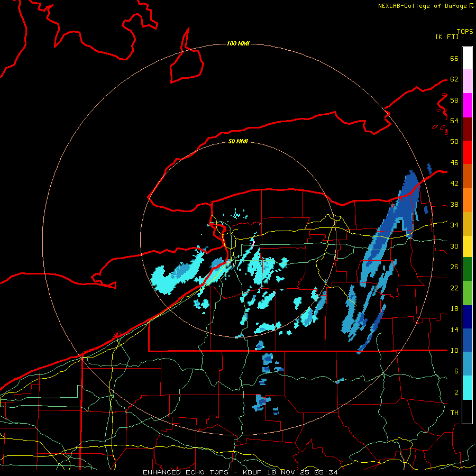This screenshot has width=476, height=476.
Task: Click legend value "18"
Action: (x=454, y=309)
